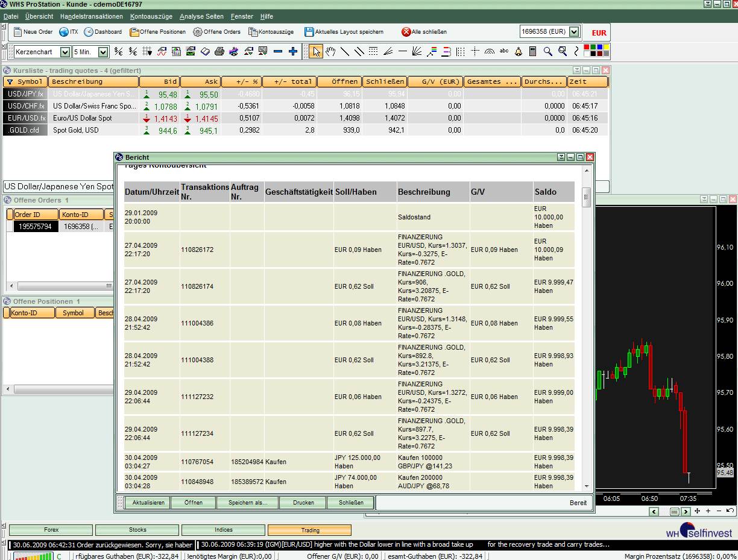Click the magnifier zoom tool
The height and width of the screenshot is (560, 738).
(547, 52)
